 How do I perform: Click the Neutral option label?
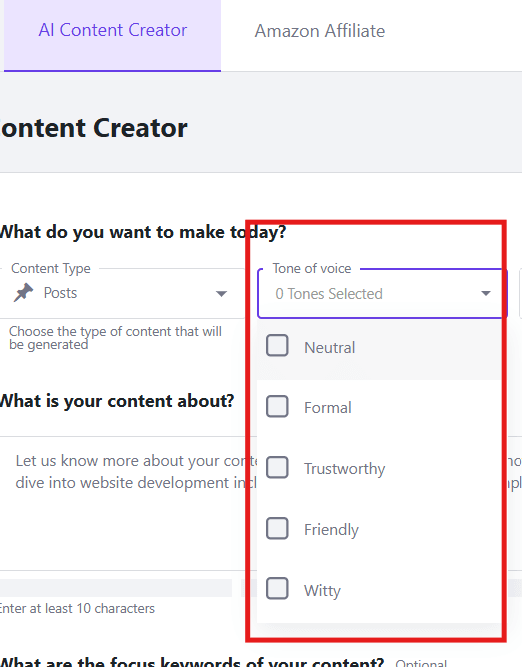pyautogui.click(x=329, y=348)
